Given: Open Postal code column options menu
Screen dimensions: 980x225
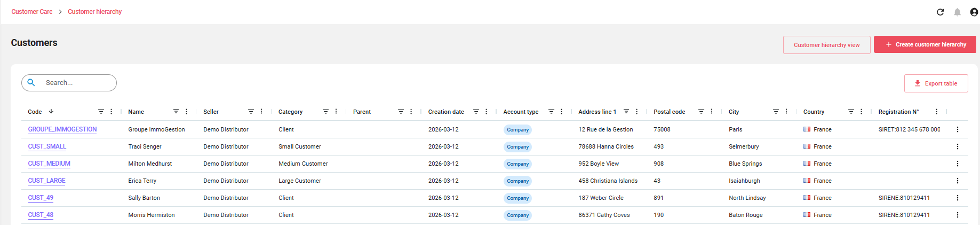Looking at the screenshot, I should pos(712,111).
